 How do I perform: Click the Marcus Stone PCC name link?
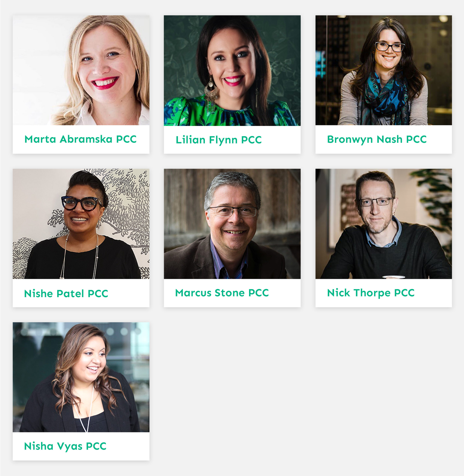[x=222, y=293]
